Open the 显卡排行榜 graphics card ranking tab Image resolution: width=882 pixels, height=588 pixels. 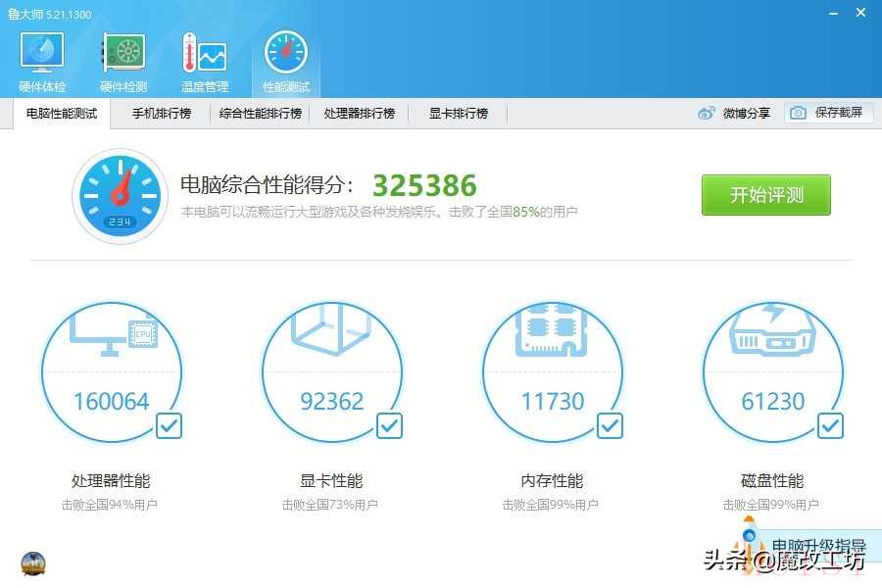pyautogui.click(x=458, y=114)
